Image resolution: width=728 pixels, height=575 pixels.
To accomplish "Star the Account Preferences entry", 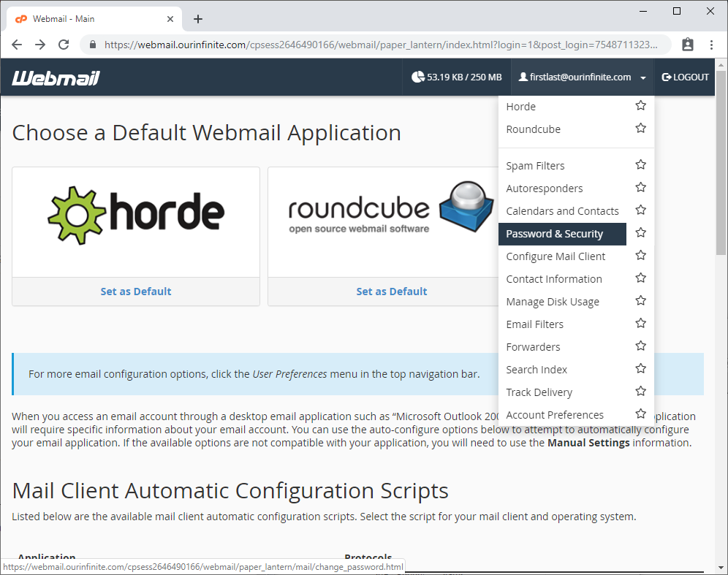I will click(x=641, y=414).
